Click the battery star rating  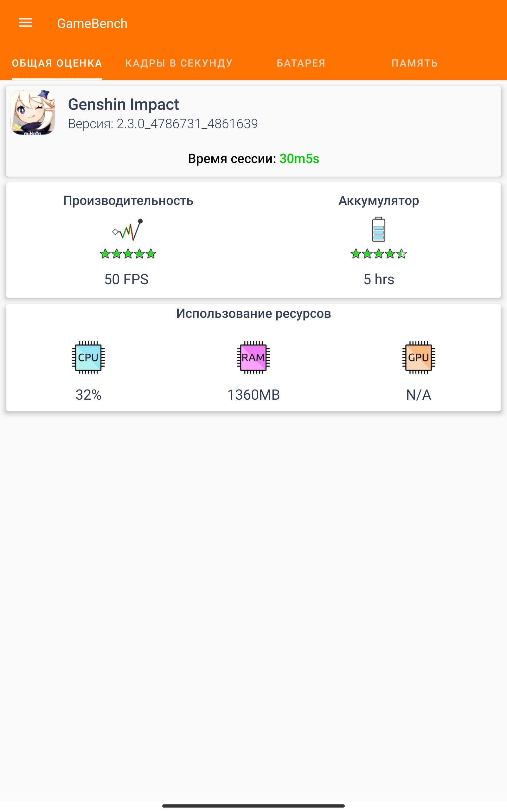(x=379, y=254)
